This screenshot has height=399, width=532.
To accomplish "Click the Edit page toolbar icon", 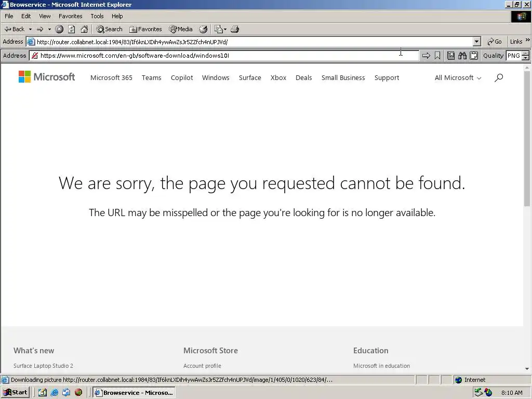I will point(219,29).
